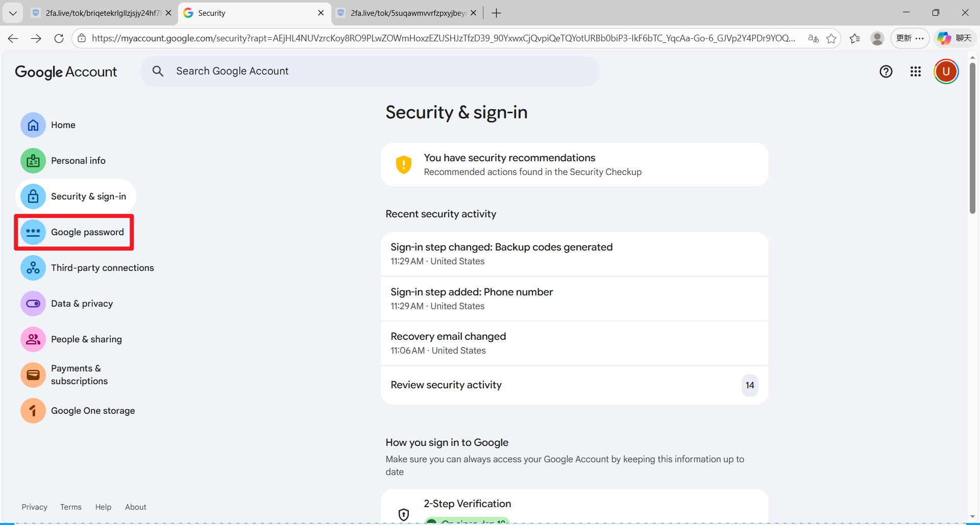Click the Privacy footer link

point(34,507)
